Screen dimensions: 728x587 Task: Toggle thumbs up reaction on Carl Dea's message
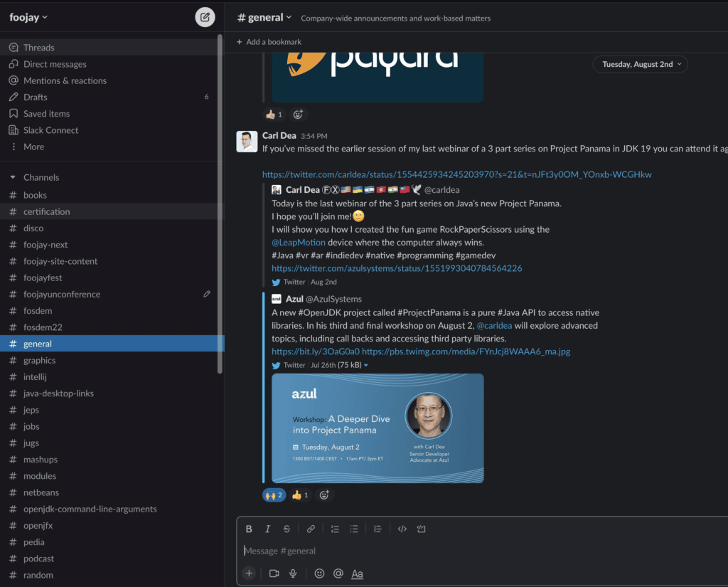(300, 495)
